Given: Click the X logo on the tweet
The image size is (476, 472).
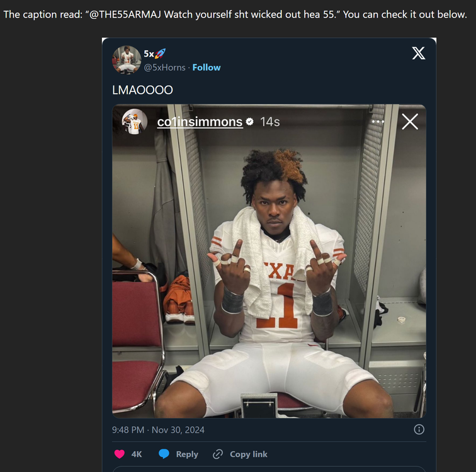Looking at the screenshot, I should 418,53.
